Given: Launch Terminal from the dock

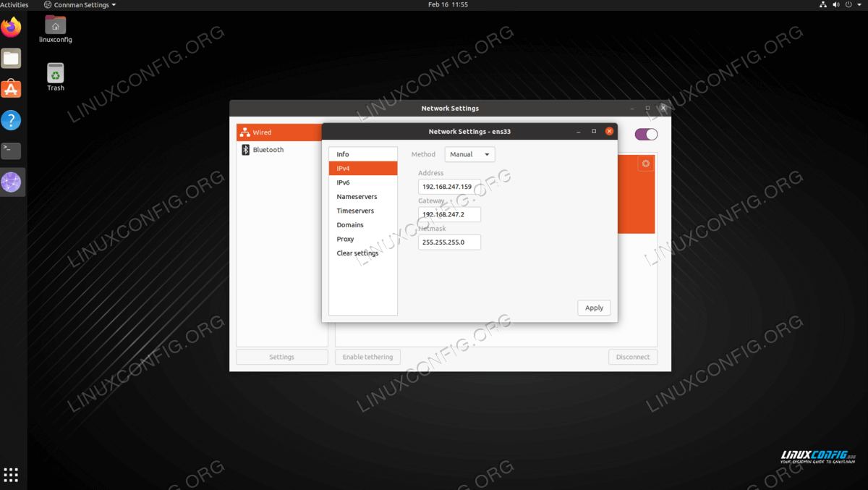Looking at the screenshot, I should coord(11,151).
